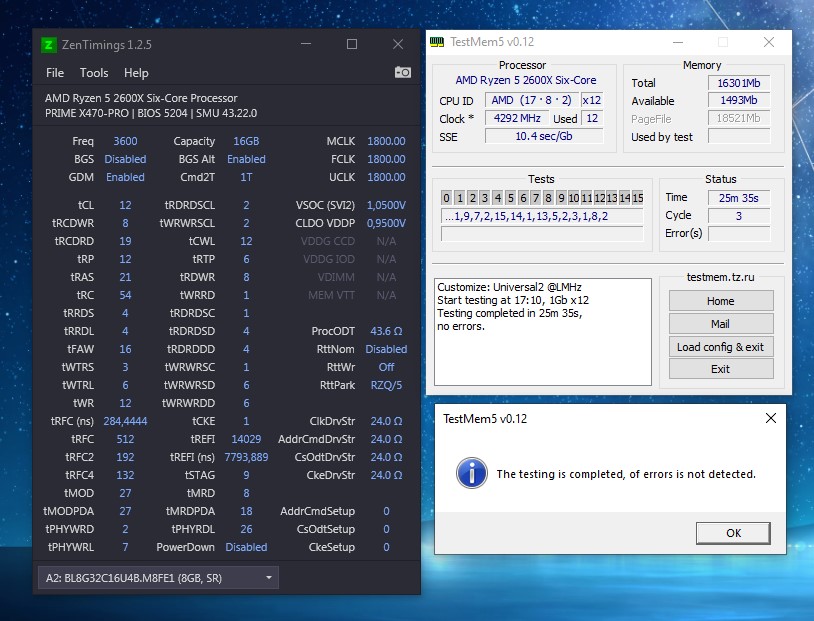This screenshot has height=621, width=814.
Task: Minimize the TestMem5 main window
Action: (x=677, y=42)
